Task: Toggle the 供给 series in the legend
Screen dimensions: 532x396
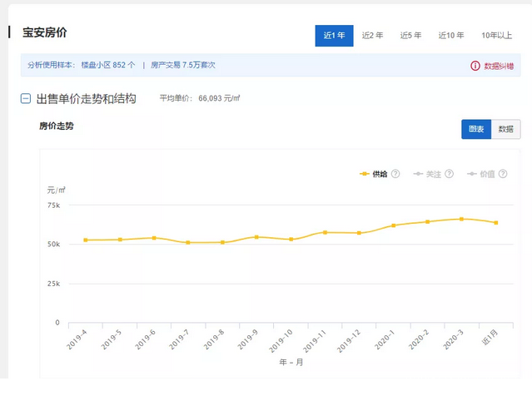Action: pyautogui.click(x=374, y=174)
